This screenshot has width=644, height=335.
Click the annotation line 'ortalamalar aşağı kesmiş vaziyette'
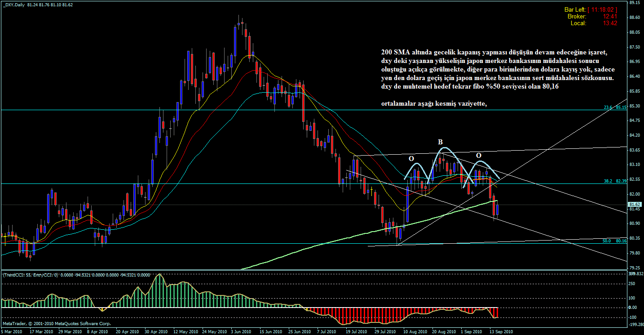pyautogui.click(x=434, y=104)
